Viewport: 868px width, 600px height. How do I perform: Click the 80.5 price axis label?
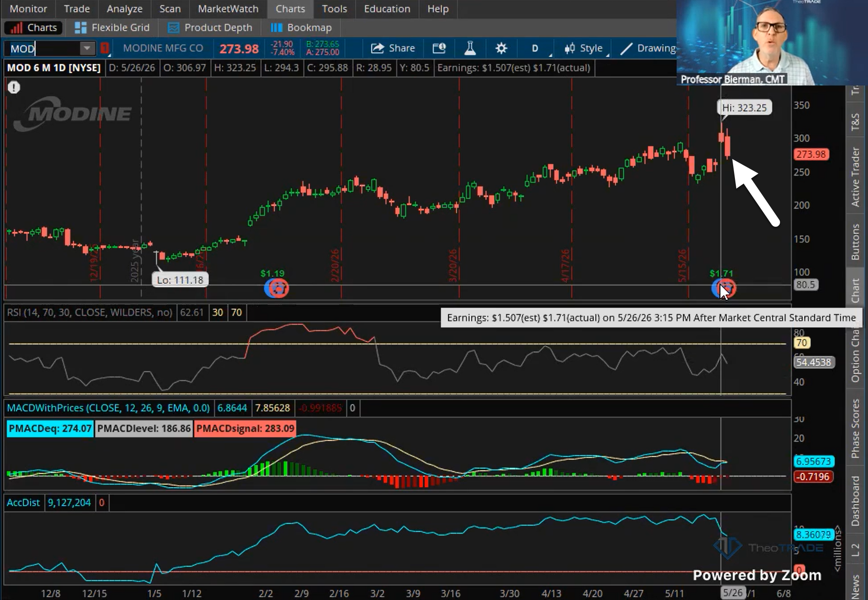coord(805,284)
